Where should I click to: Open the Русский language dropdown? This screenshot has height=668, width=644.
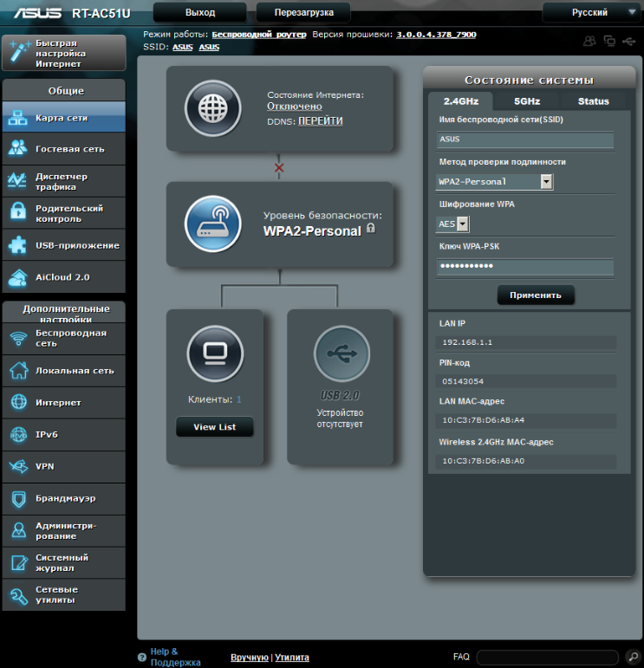590,12
